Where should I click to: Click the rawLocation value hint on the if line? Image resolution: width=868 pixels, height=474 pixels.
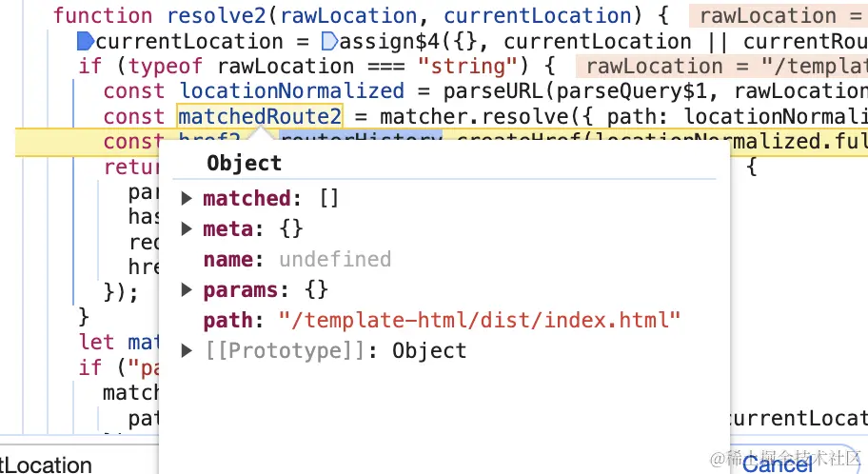click(721, 67)
